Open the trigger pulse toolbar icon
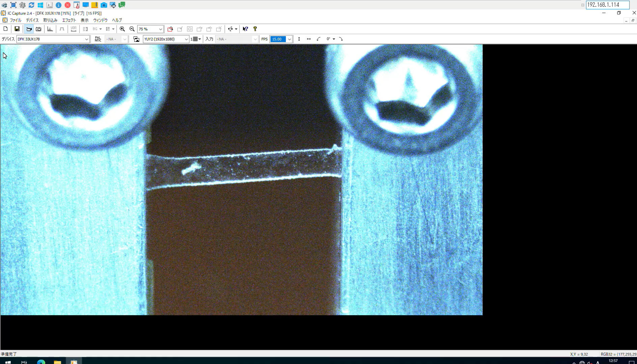The height and width of the screenshot is (364, 637). (x=62, y=29)
